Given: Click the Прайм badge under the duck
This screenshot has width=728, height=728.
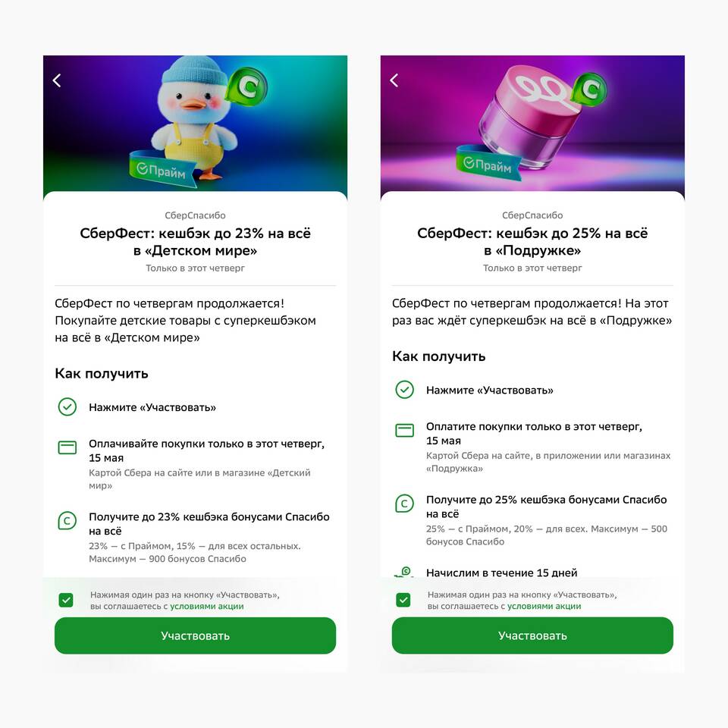Looking at the screenshot, I should pyautogui.click(x=162, y=169).
